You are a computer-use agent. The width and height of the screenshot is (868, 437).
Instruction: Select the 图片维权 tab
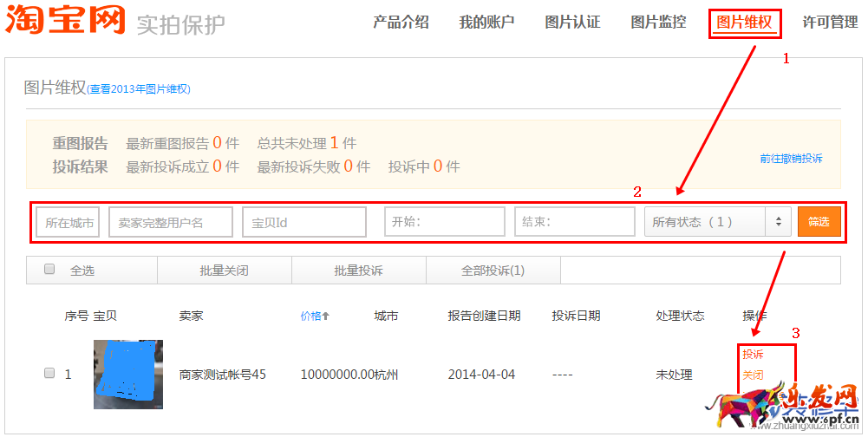(x=744, y=23)
